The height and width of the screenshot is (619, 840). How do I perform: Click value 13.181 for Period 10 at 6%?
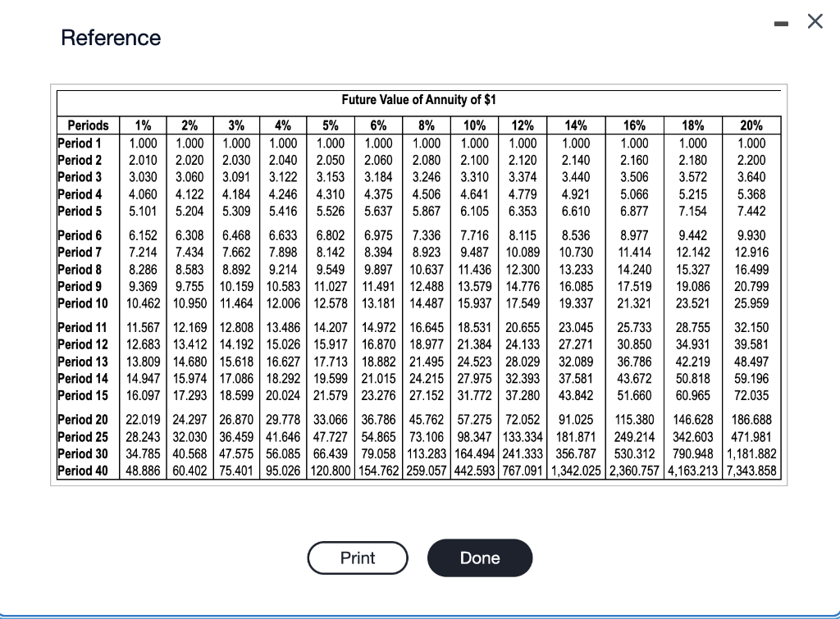coord(377,301)
